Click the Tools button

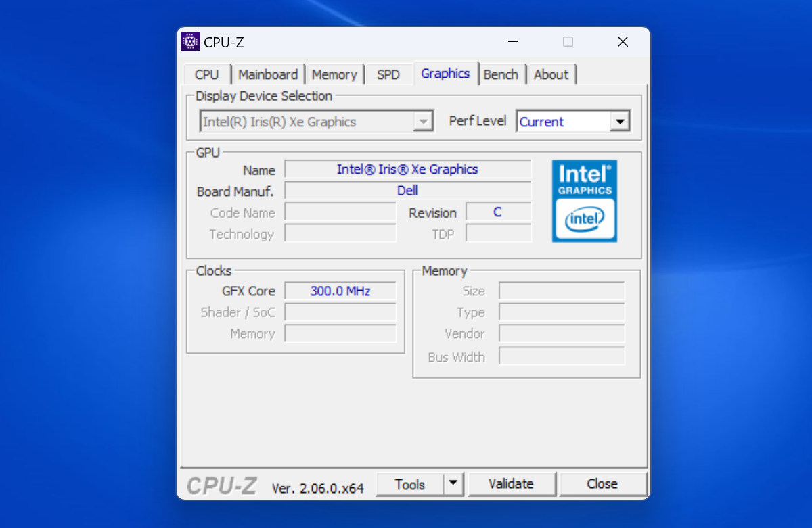tap(410, 484)
